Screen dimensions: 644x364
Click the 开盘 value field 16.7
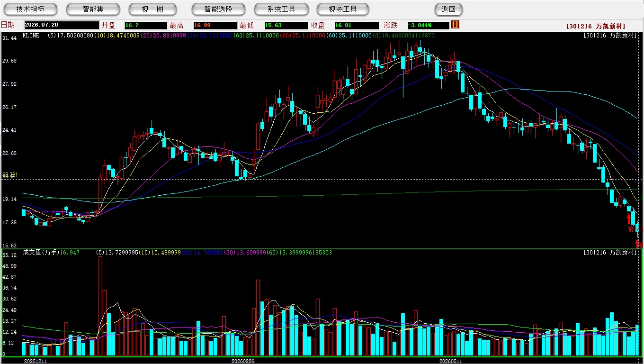click(146, 25)
